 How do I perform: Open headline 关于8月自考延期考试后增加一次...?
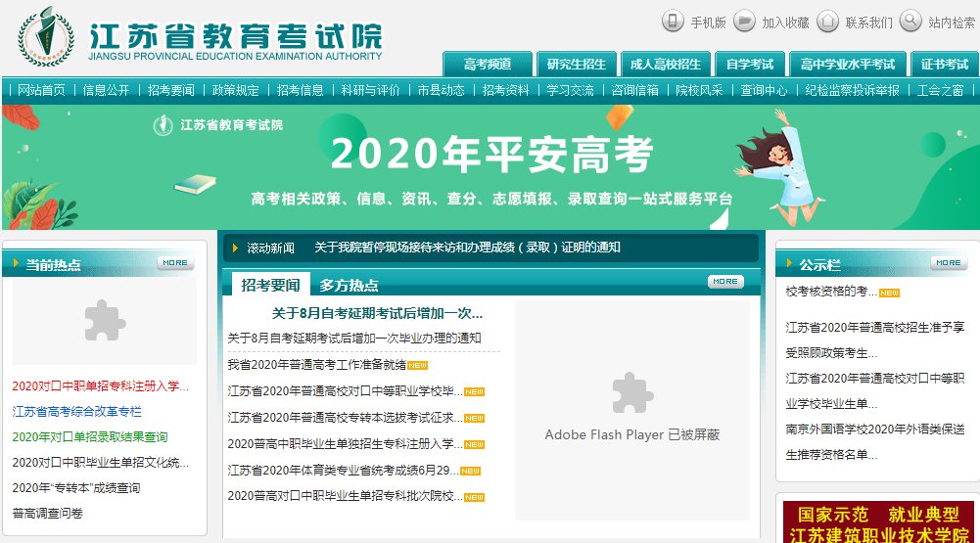(377, 313)
